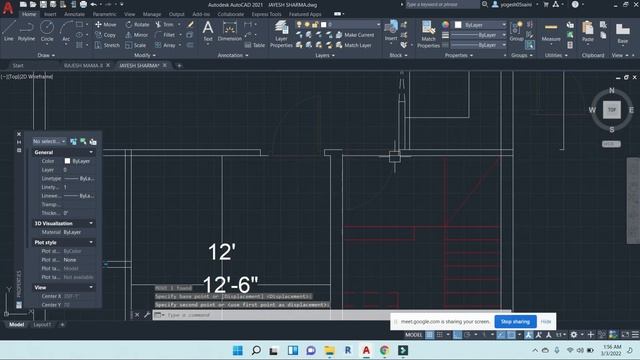Image resolution: width=640 pixels, height=360 pixels.
Task: Open the object color ByLayer dropdown
Action: [x=480, y=25]
